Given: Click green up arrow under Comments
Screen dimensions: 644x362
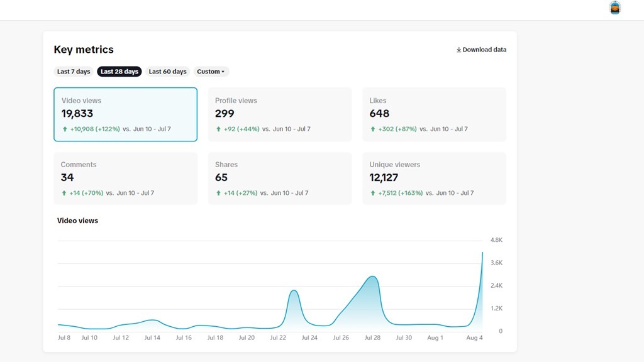Looking at the screenshot, I should click(64, 194).
